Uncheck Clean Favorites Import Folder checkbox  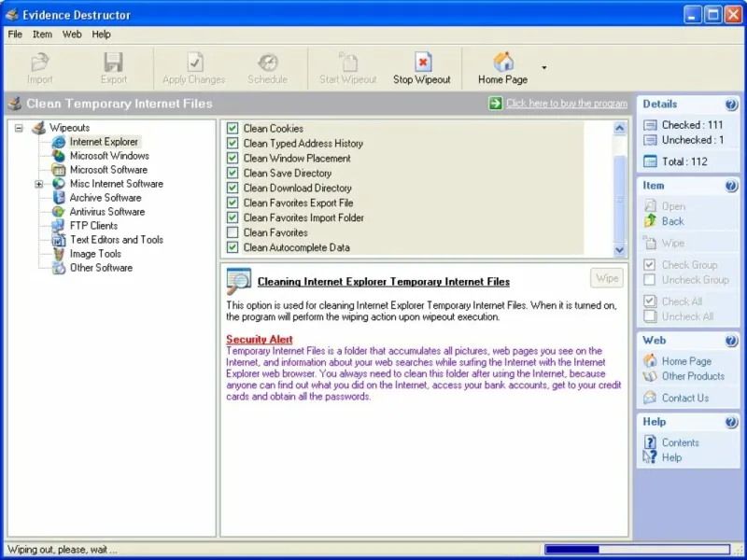pos(233,217)
